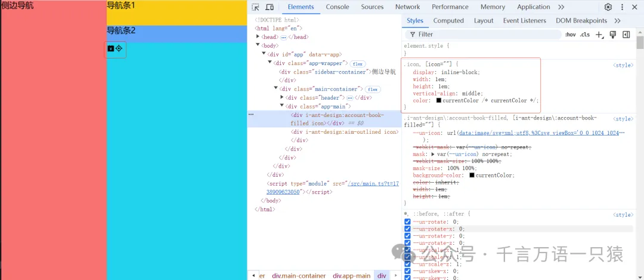Click the rendering emulation paintbrush icon
Image resolution: width=644 pixels, height=280 pixels.
613,35
